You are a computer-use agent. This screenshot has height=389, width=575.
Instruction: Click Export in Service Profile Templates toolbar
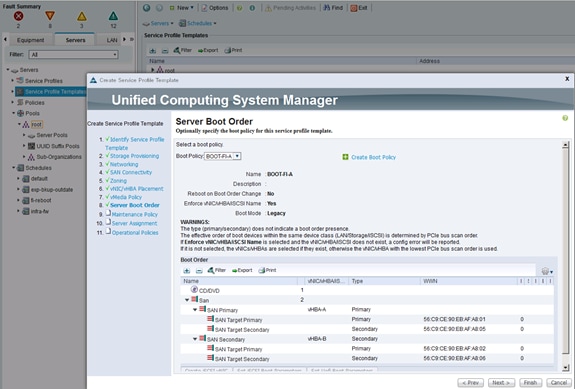click(x=208, y=50)
